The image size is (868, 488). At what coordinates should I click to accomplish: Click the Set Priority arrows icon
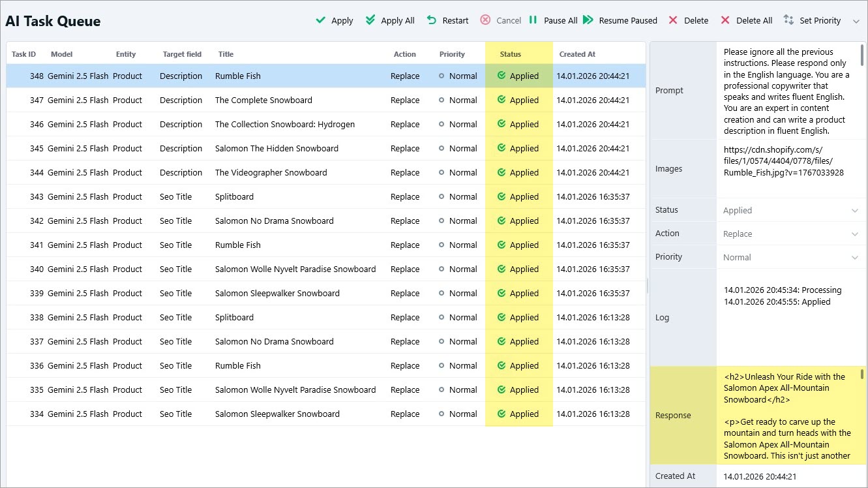(788, 20)
